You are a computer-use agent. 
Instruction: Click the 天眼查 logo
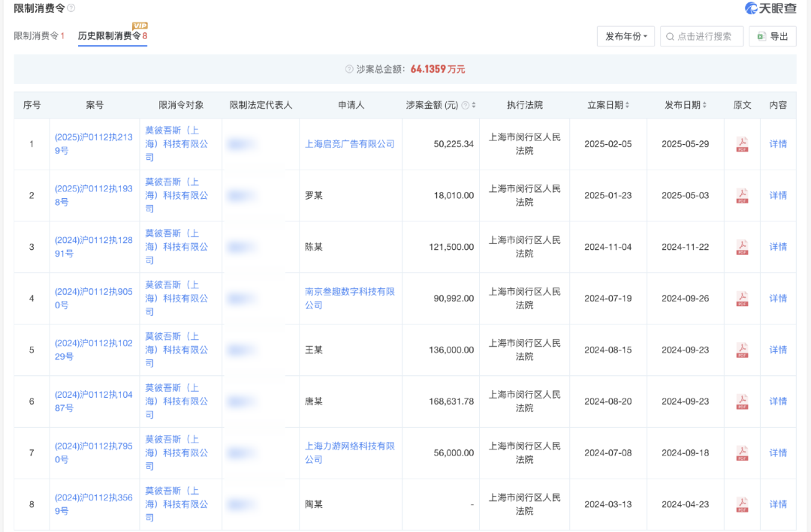coord(770,8)
